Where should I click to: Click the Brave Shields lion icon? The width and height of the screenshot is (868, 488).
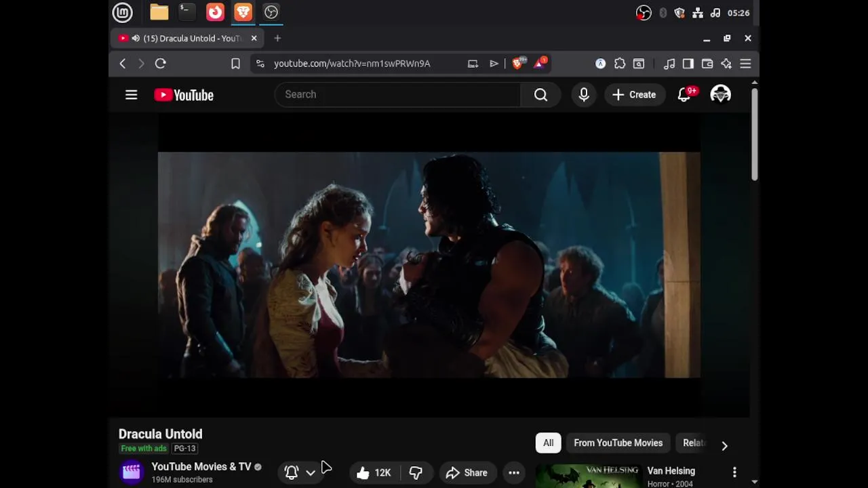[x=519, y=63]
